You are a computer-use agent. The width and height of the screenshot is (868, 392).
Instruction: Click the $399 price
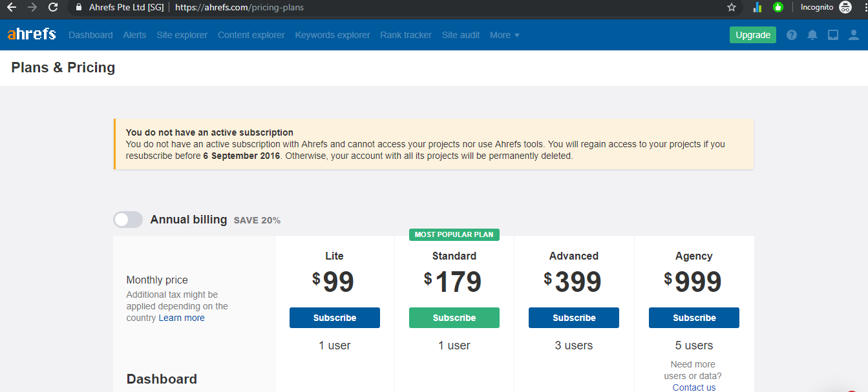pos(573,282)
